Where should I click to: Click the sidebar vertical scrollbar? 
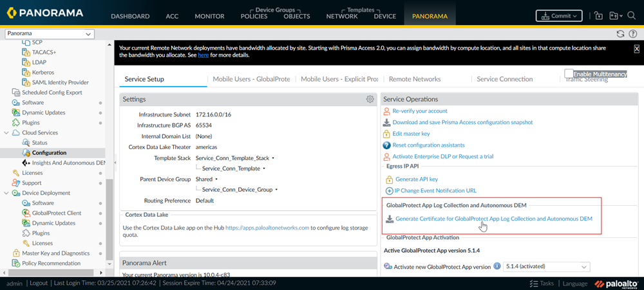click(x=109, y=219)
